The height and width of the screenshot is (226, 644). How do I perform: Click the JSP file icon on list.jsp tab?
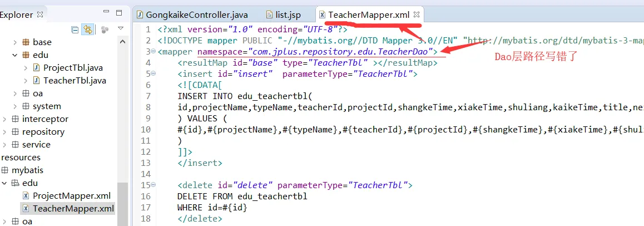(269, 15)
